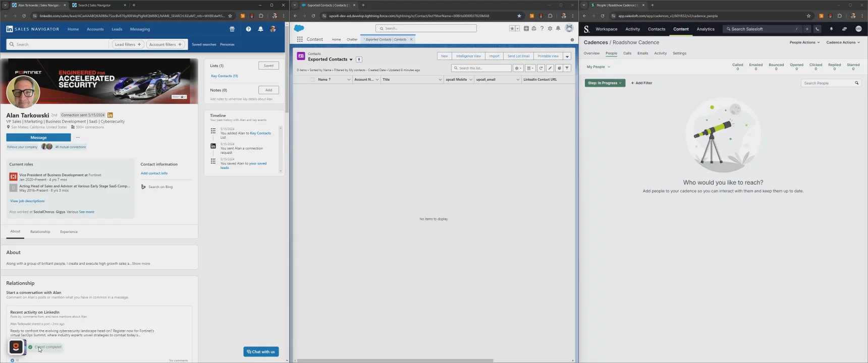Pin the Exported Contacts list view
Image resolution: width=868 pixels, height=363 pixels.
[359, 59]
